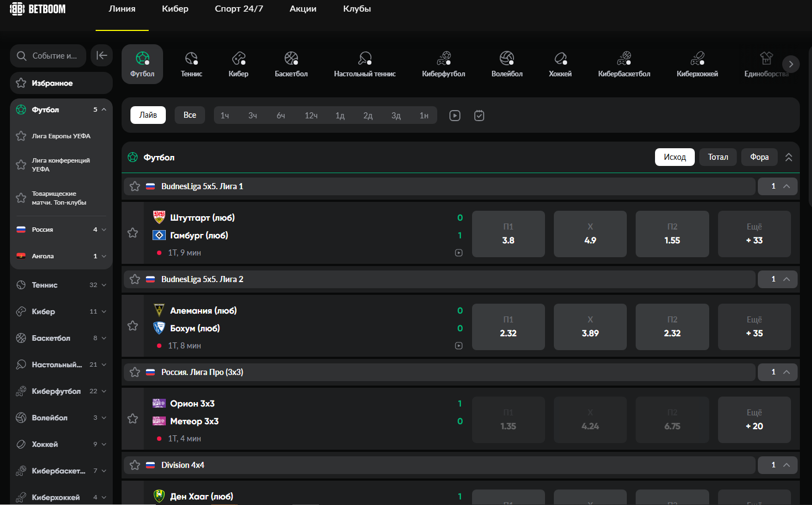Filter events with video stream icon

pos(455,116)
